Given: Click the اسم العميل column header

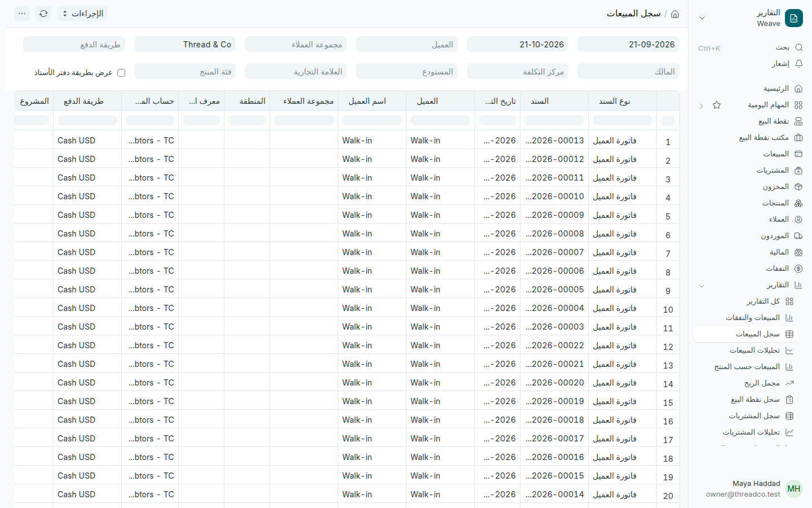Looking at the screenshot, I should pyautogui.click(x=372, y=101).
